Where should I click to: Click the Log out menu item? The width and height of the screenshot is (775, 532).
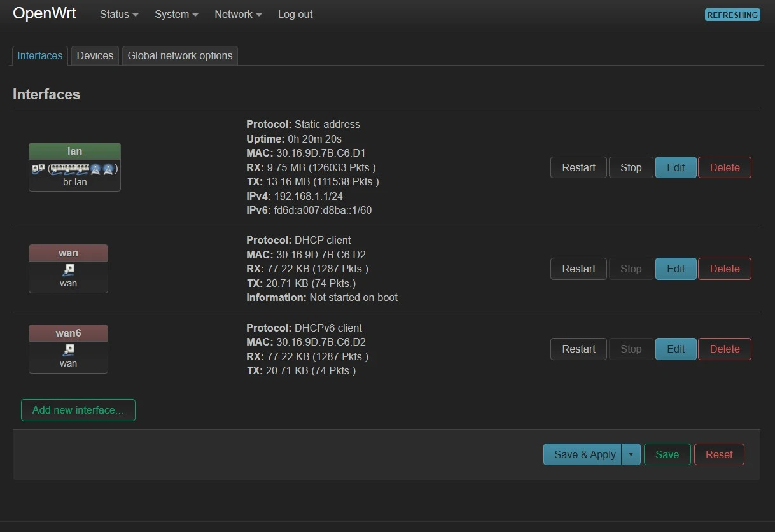[x=295, y=14]
